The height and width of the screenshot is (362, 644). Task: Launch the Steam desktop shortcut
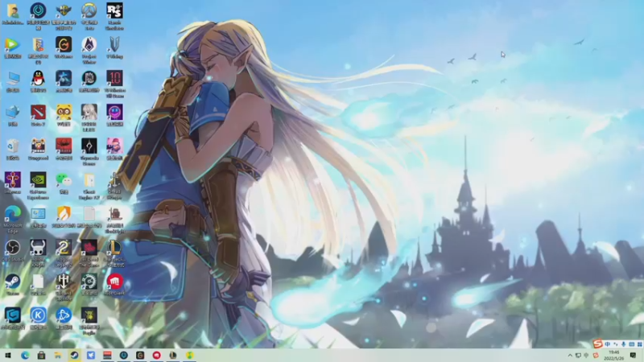[x=13, y=282]
